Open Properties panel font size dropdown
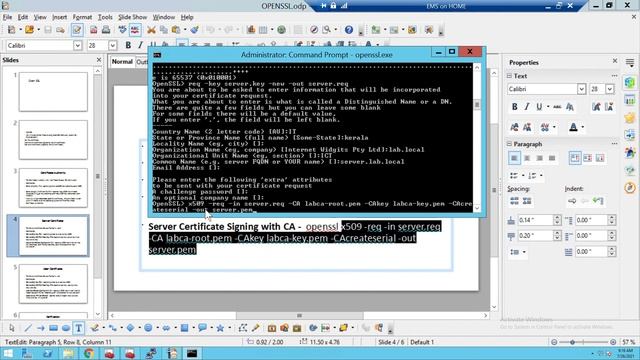This screenshot has width=640, height=360. pos(610,89)
